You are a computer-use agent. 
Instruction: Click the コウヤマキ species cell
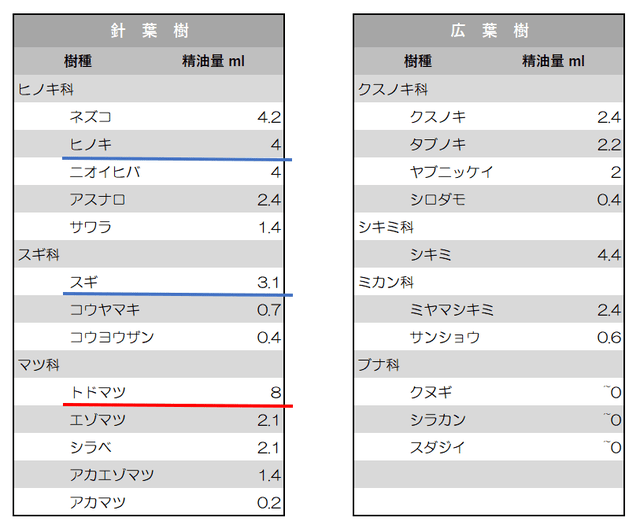coord(105,310)
